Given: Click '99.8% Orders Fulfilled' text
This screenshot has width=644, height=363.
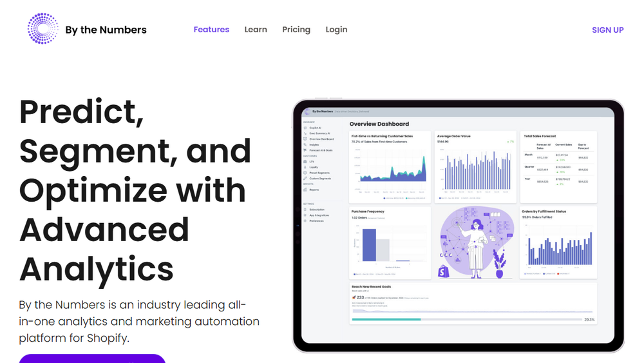Looking at the screenshot, I should tap(537, 217).
